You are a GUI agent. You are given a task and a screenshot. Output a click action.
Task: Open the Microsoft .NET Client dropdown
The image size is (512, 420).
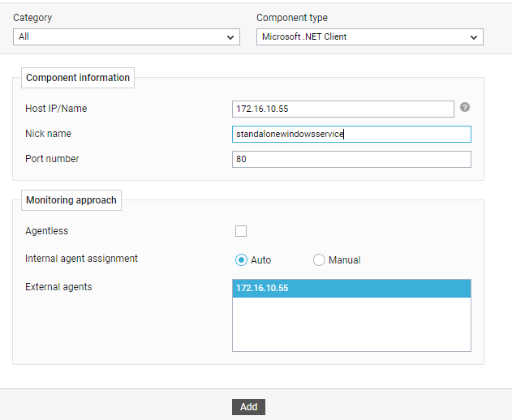[x=370, y=36]
